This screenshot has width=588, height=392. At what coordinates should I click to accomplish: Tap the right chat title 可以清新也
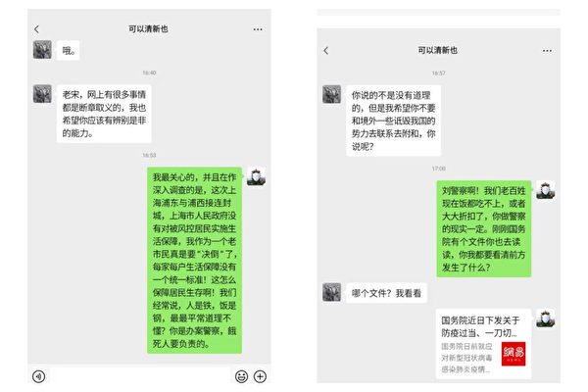click(x=438, y=50)
